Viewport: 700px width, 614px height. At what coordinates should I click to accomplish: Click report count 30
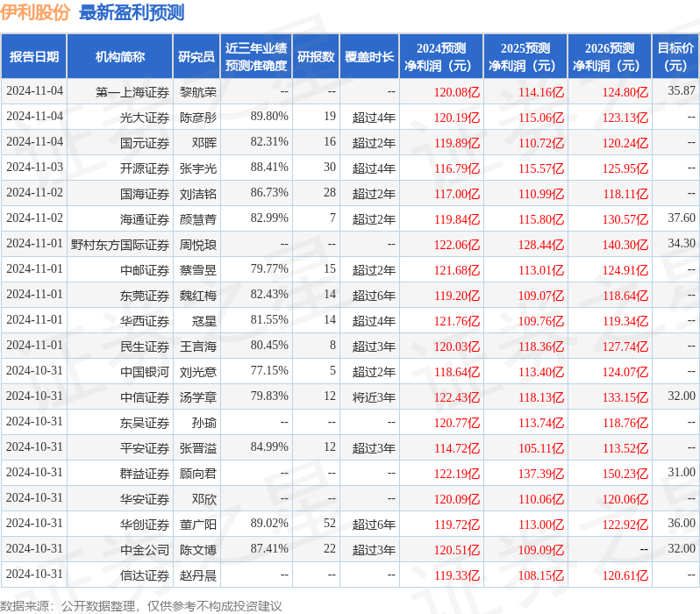click(x=330, y=168)
